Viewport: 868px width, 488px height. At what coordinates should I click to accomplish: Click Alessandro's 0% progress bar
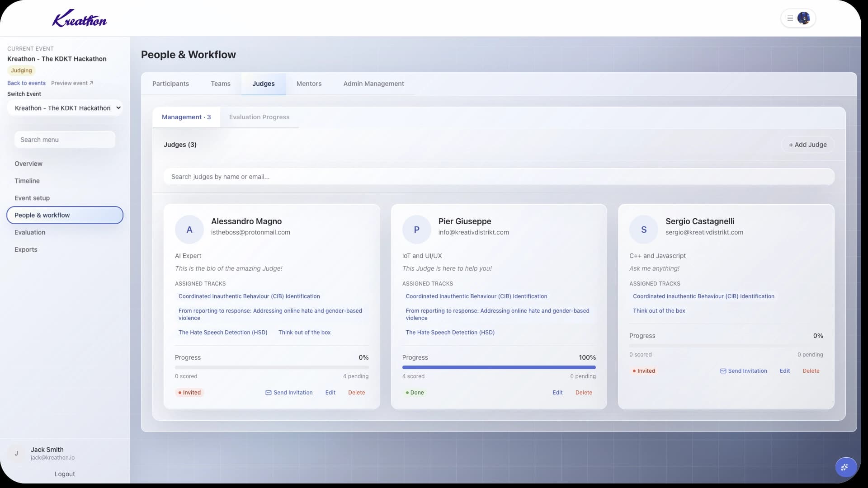272,367
